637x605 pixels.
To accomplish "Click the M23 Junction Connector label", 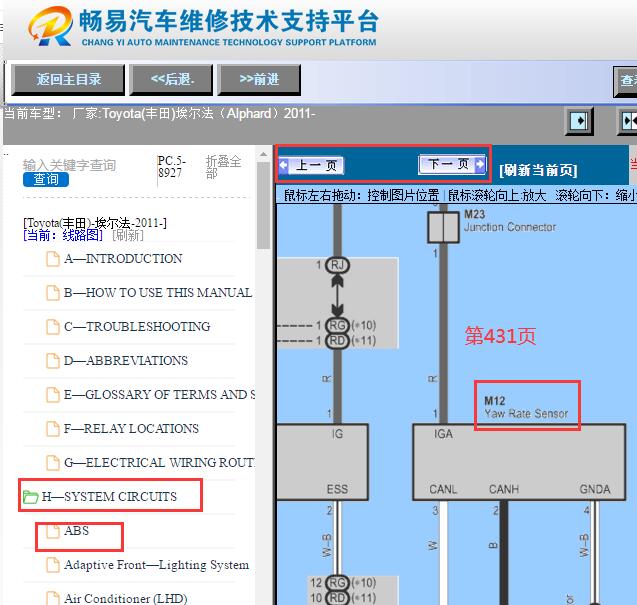I will pyautogui.click(x=510, y=221).
